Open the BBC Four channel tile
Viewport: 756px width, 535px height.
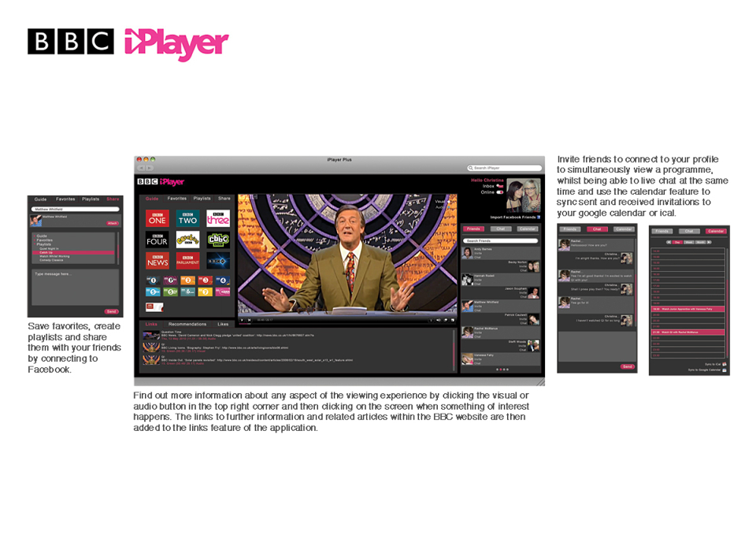tap(157, 240)
